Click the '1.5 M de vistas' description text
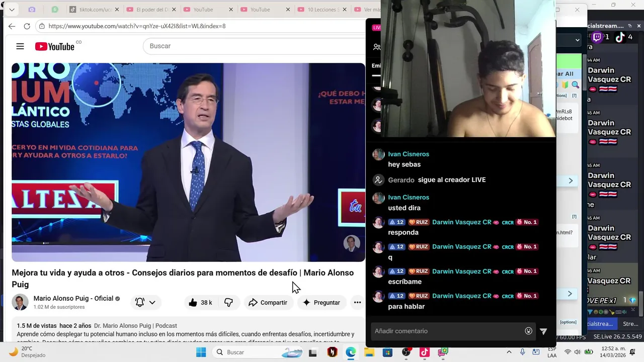This screenshot has width=644, height=362. (x=54, y=326)
